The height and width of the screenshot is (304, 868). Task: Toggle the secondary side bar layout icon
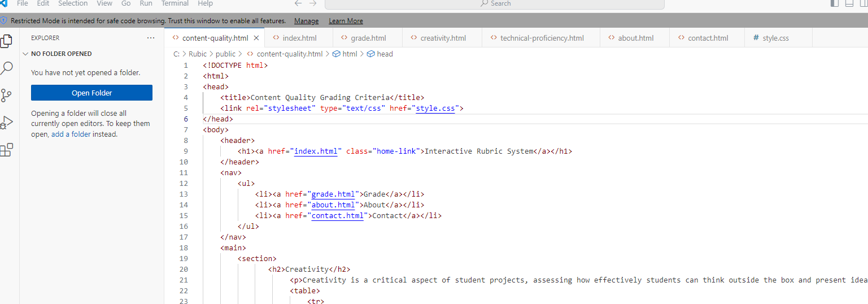863,3
